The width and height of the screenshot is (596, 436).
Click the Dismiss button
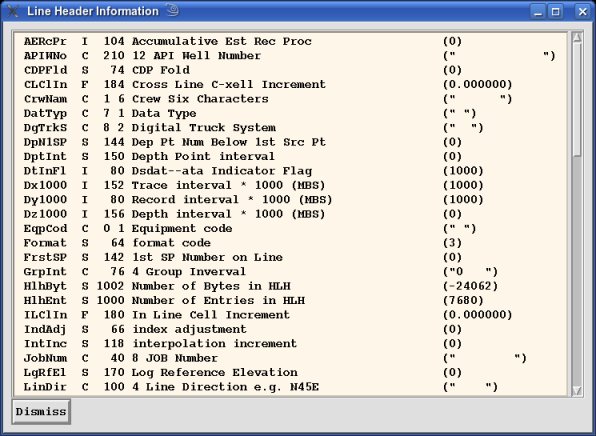pyautogui.click(x=41, y=411)
